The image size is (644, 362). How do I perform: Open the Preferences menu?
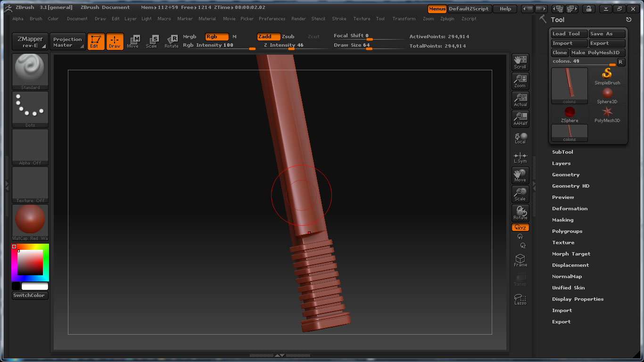[272, 19]
